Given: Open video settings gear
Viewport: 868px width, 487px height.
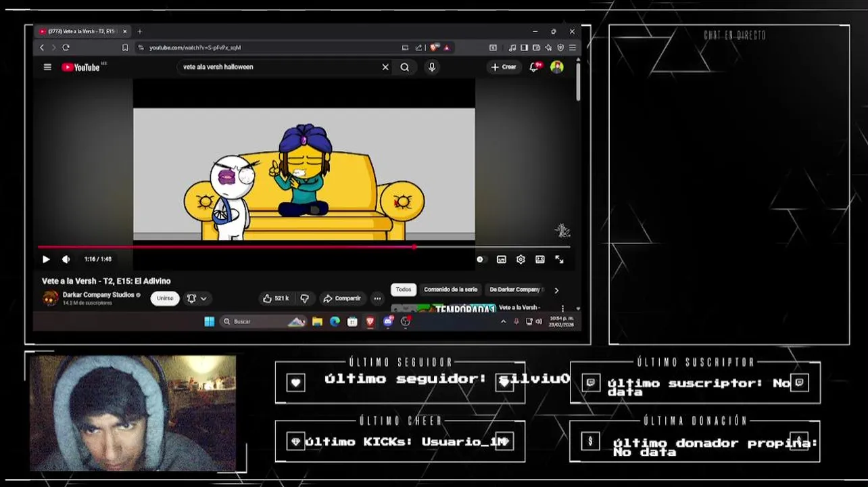Looking at the screenshot, I should click(x=521, y=259).
